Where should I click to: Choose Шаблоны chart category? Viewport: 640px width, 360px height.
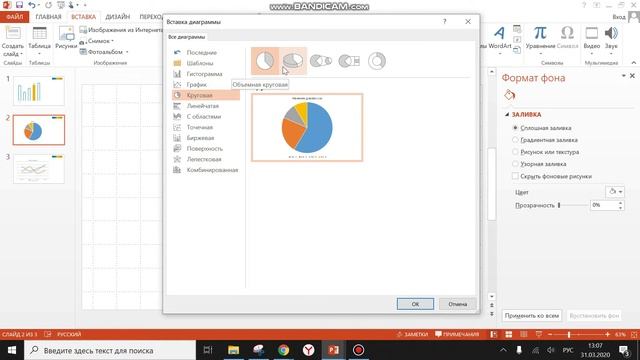pos(200,63)
